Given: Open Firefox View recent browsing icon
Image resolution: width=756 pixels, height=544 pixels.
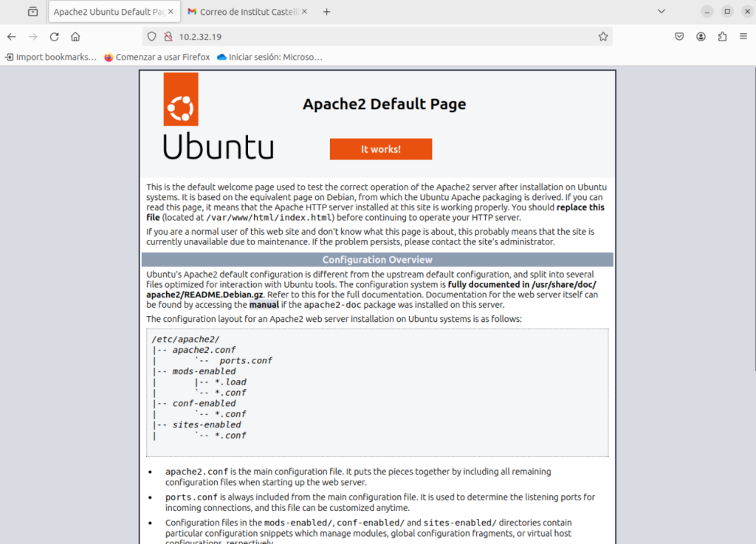Looking at the screenshot, I should [32, 12].
